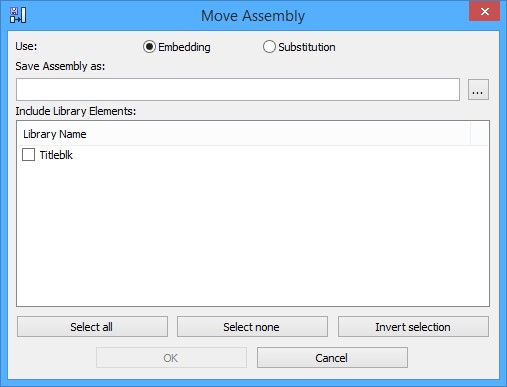The width and height of the screenshot is (507, 387).
Task: Confirm with the OK button
Action: point(171,358)
